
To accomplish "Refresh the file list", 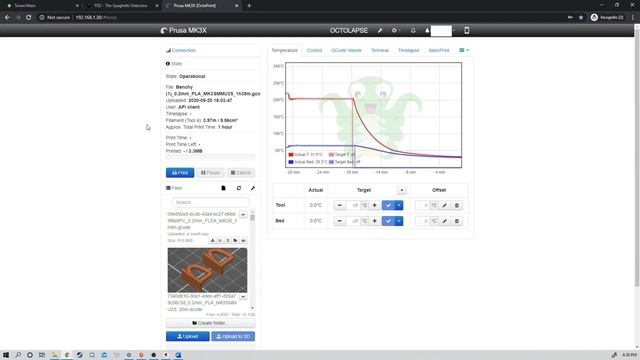I will [239, 188].
